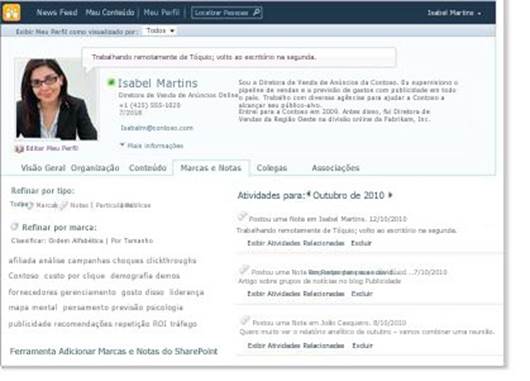Click the tag 'previsão'
This screenshot has height=381, width=530.
tap(127, 308)
